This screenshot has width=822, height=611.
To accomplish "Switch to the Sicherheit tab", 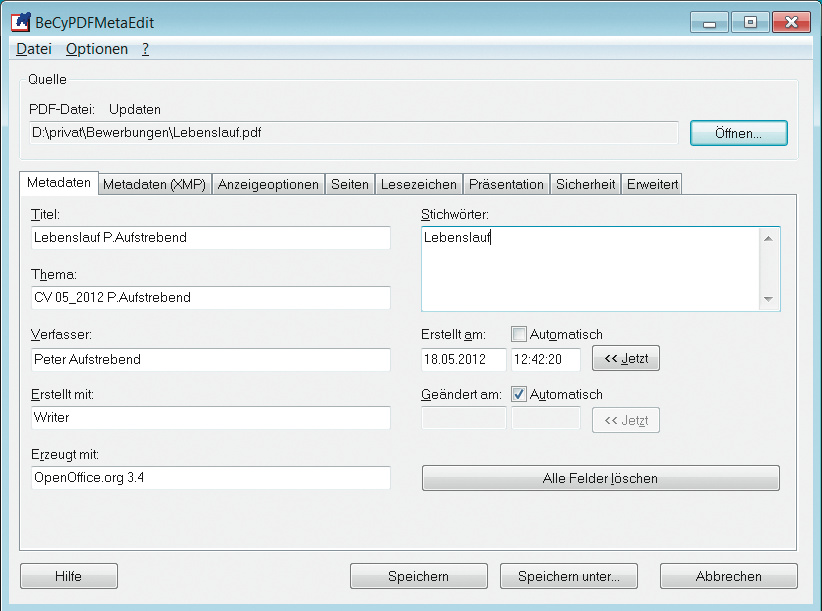I will [x=585, y=184].
